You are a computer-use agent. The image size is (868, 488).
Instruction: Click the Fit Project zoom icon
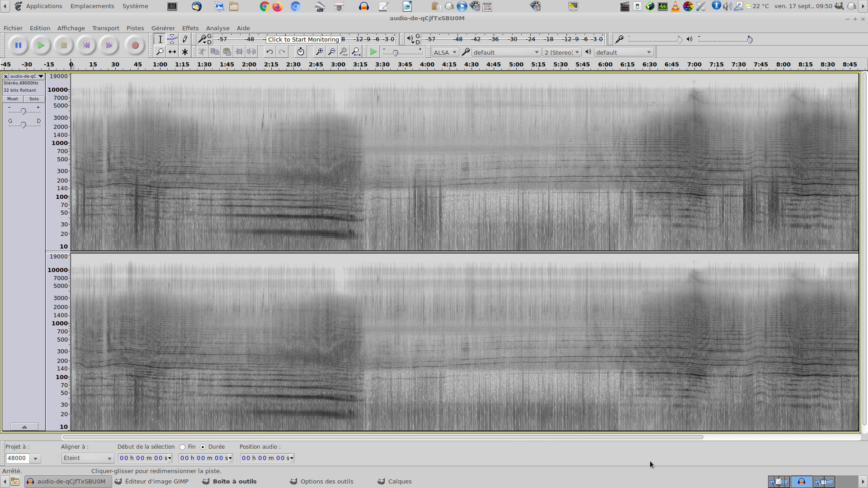(x=356, y=52)
